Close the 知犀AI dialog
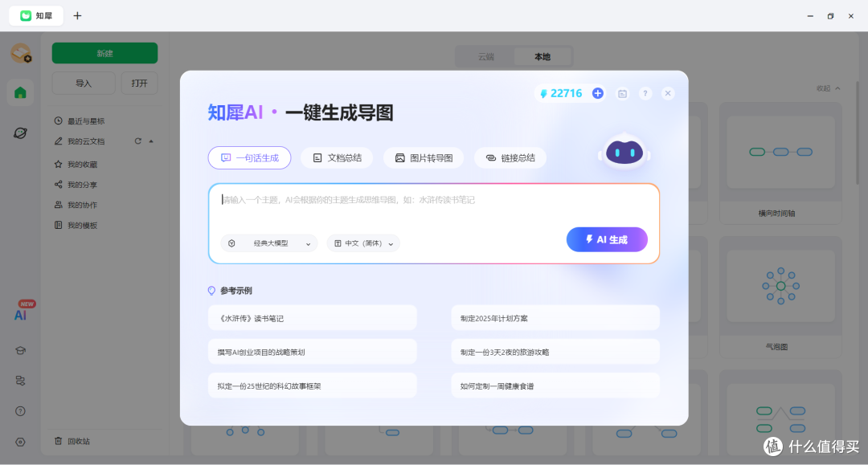This screenshot has width=868, height=465. (x=668, y=93)
